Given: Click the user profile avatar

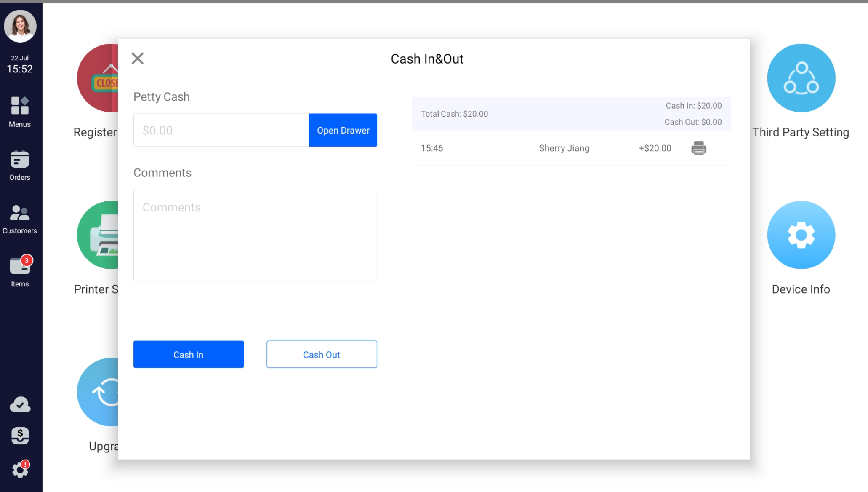Looking at the screenshot, I should coord(20,26).
